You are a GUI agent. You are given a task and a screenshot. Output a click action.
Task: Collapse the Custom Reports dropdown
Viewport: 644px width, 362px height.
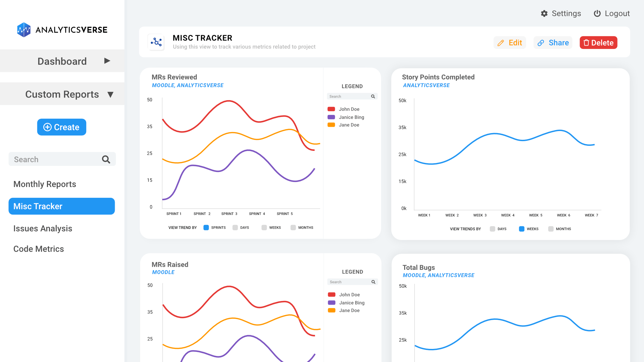[x=111, y=94]
